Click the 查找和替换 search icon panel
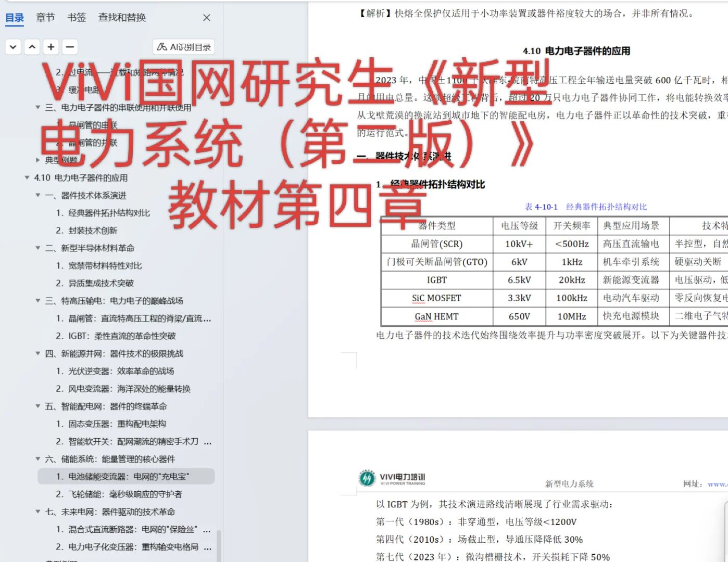 [x=121, y=17]
